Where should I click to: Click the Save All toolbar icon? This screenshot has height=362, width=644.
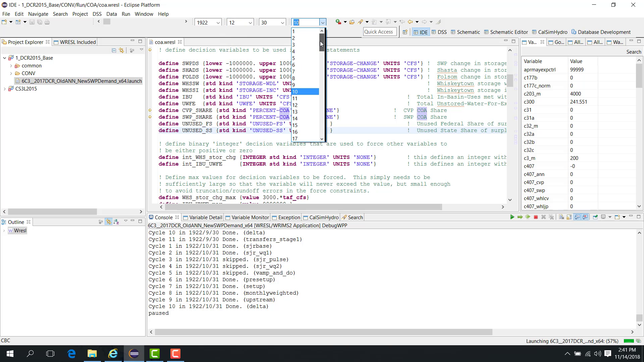[x=40, y=22]
